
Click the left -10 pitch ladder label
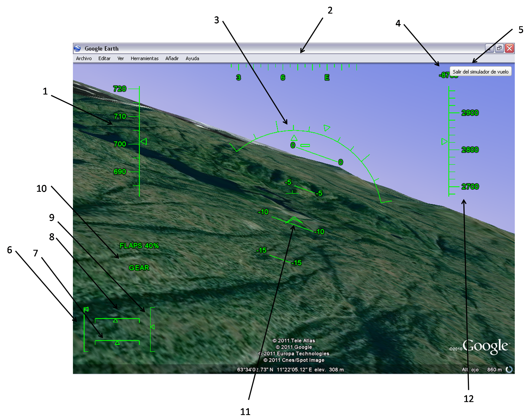(x=263, y=212)
